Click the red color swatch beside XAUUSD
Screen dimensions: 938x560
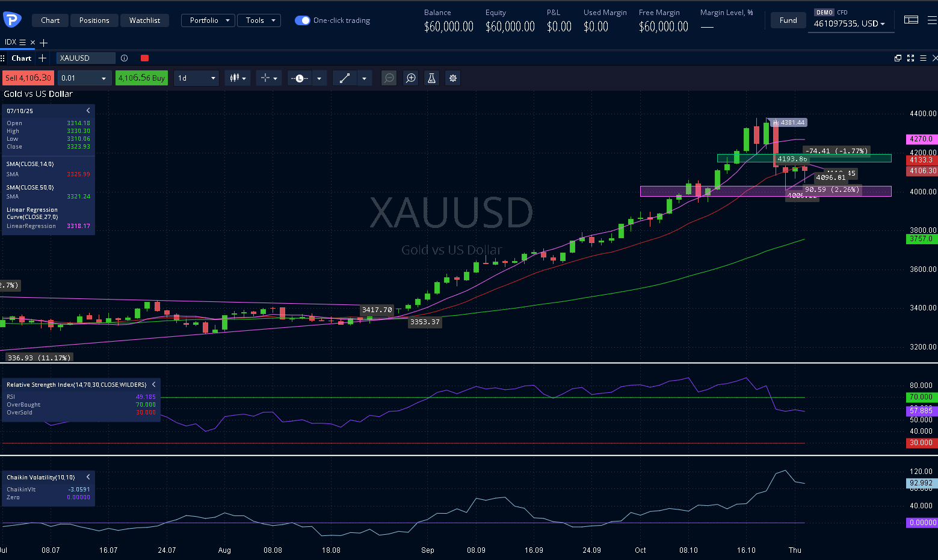[x=144, y=58]
